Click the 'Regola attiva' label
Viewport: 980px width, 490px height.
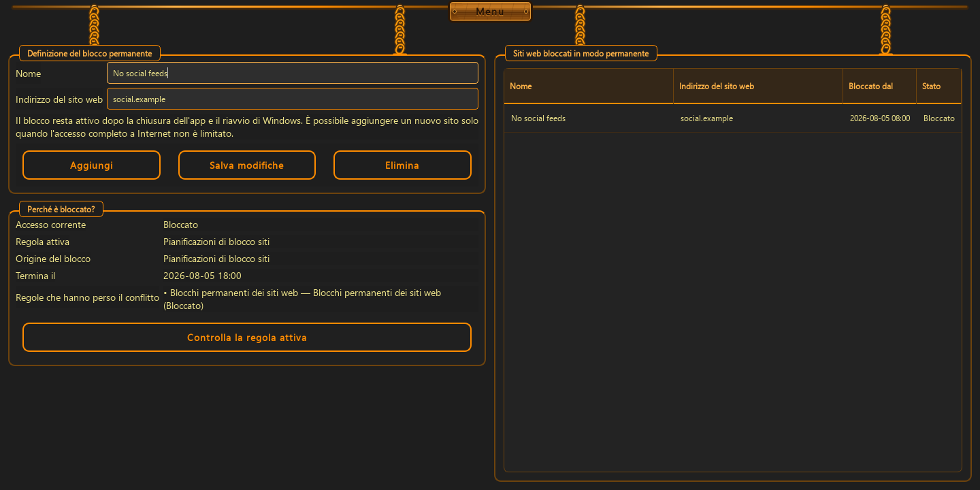click(x=42, y=242)
